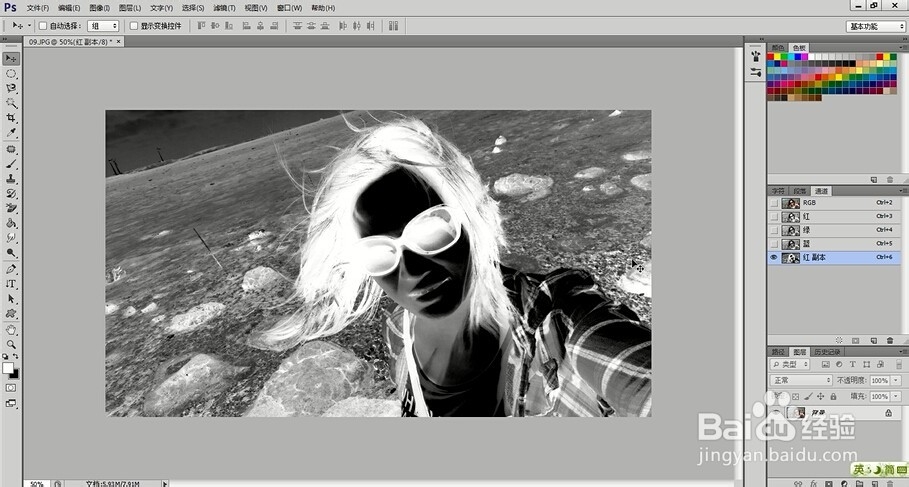This screenshot has height=487, width=909.
Task: Enable the 自动选择 checkbox
Action: click(43, 26)
